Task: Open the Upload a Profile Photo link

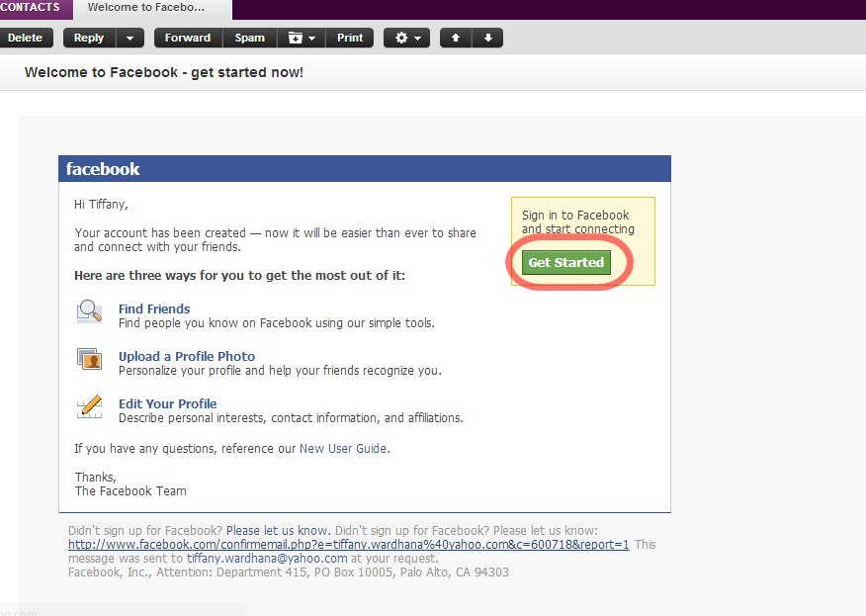Action: pyautogui.click(x=187, y=356)
